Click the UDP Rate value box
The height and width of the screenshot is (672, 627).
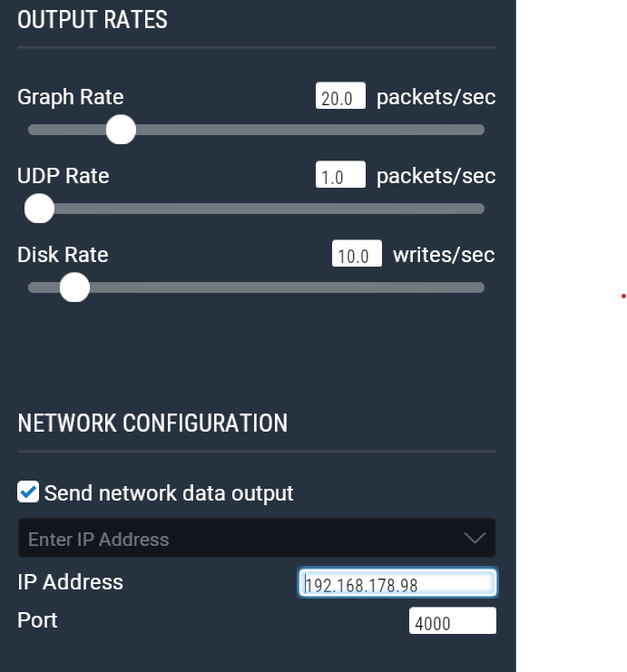point(340,176)
